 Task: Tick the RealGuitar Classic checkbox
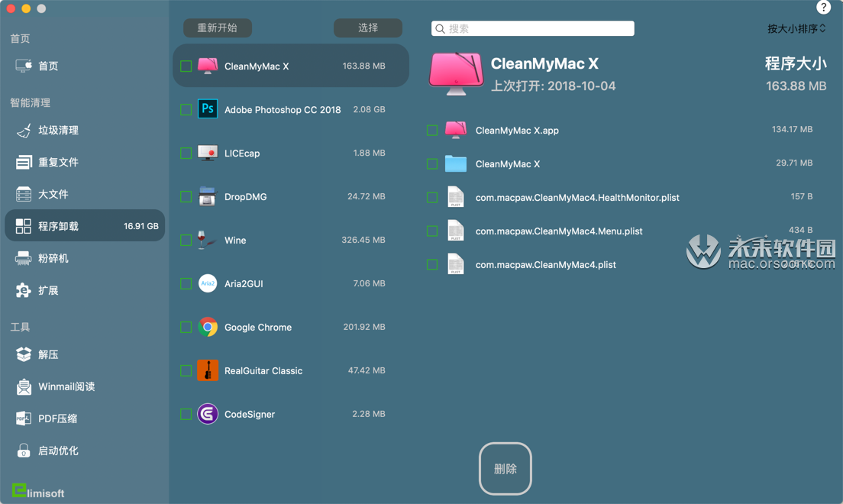pos(186,370)
